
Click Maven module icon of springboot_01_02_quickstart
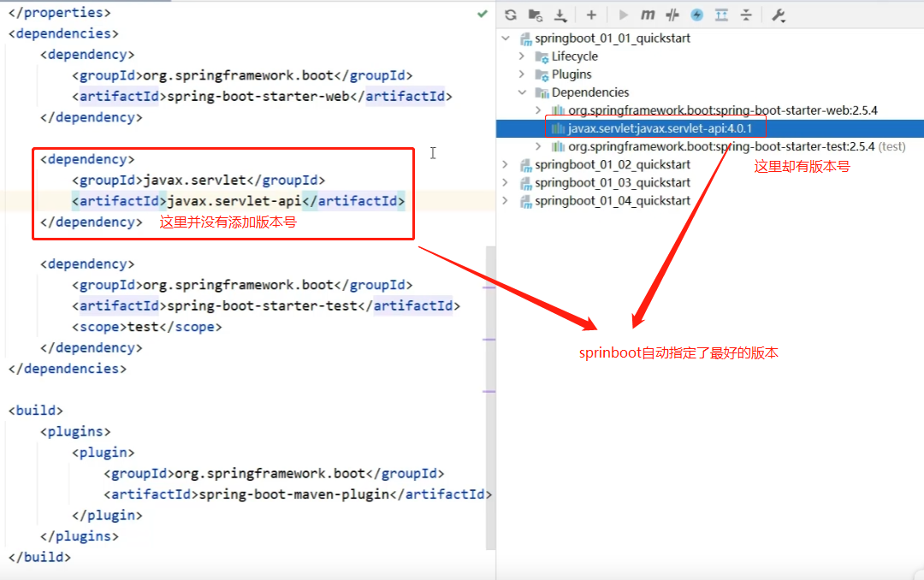[x=525, y=165]
